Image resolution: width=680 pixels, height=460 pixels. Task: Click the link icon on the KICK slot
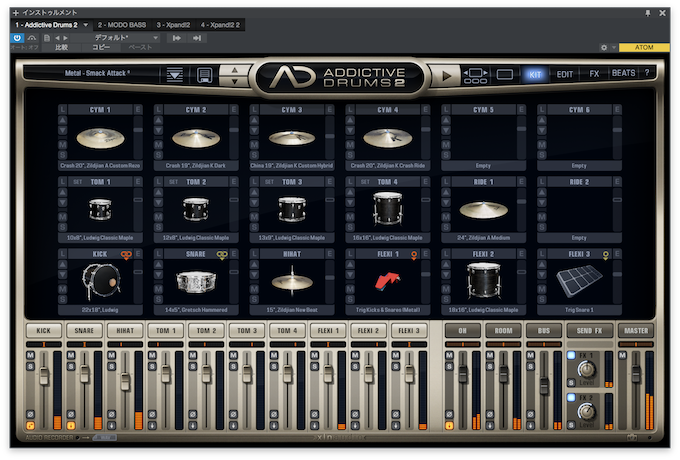click(x=126, y=254)
